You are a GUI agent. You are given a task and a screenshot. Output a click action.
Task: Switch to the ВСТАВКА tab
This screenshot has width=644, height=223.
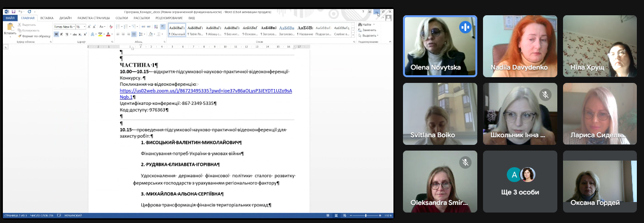point(47,18)
